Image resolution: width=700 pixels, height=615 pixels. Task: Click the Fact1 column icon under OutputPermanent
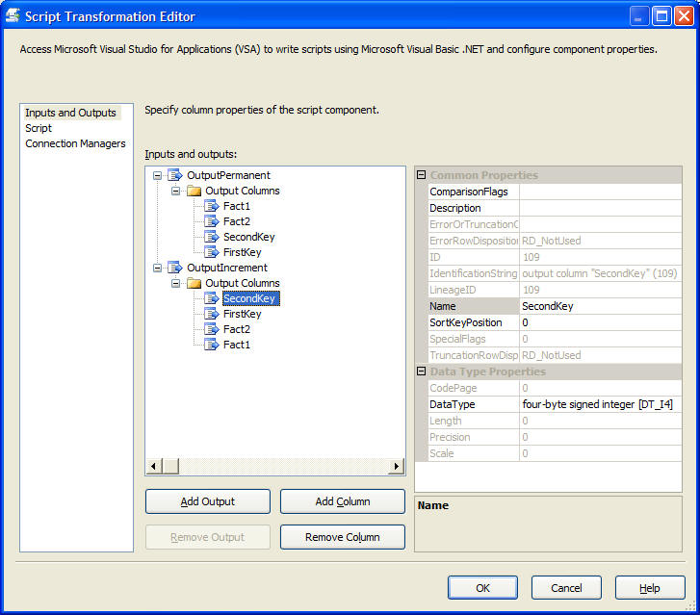coord(212,206)
